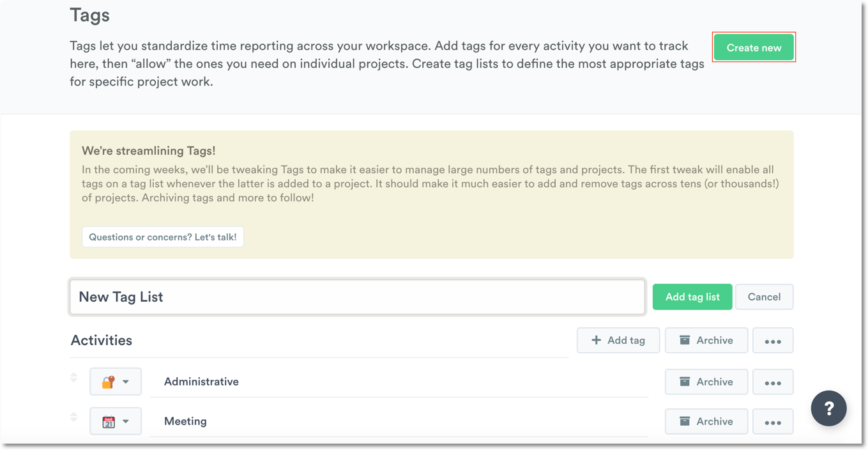Image resolution: width=868 pixels, height=450 pixels.
Task: Confirm with the Add tag list button
Action: point(692,297)
